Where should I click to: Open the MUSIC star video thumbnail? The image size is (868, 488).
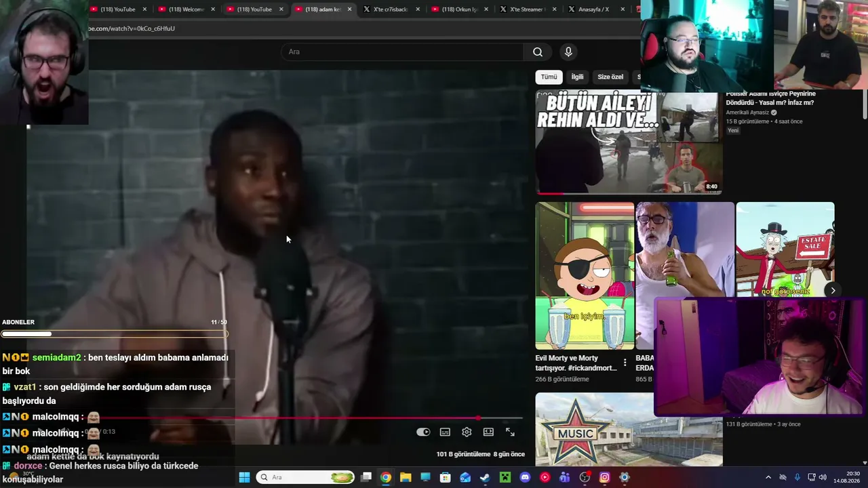[629, 430]
